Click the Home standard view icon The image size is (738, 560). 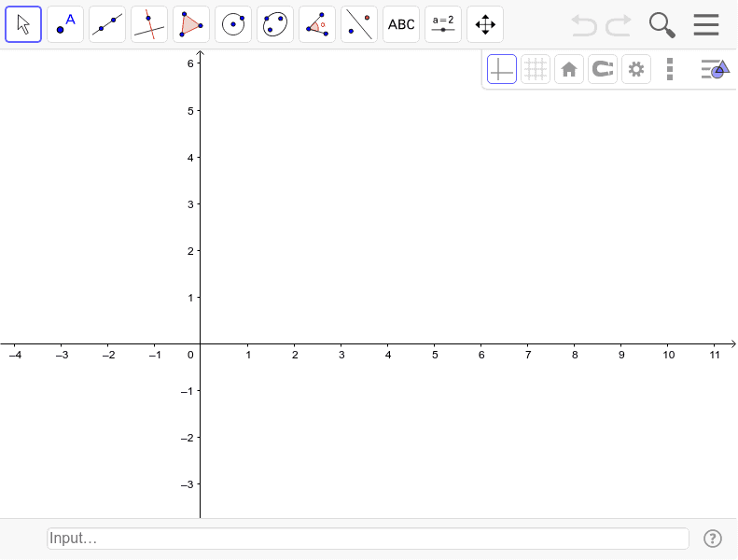[569, 69]
